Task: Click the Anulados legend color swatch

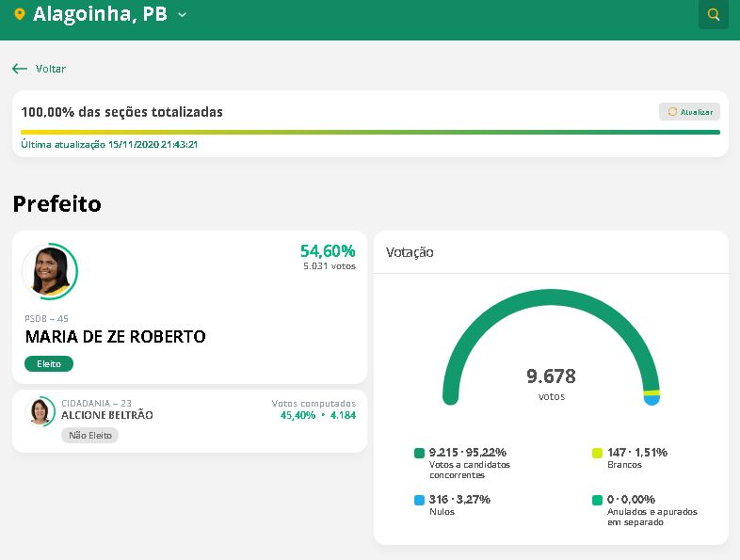Action: click(x=597, y=500)
